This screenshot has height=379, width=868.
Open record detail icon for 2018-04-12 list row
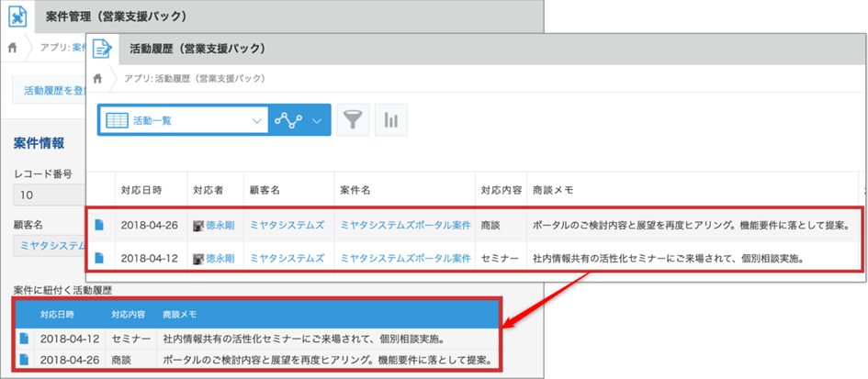(x=100, y=259)
